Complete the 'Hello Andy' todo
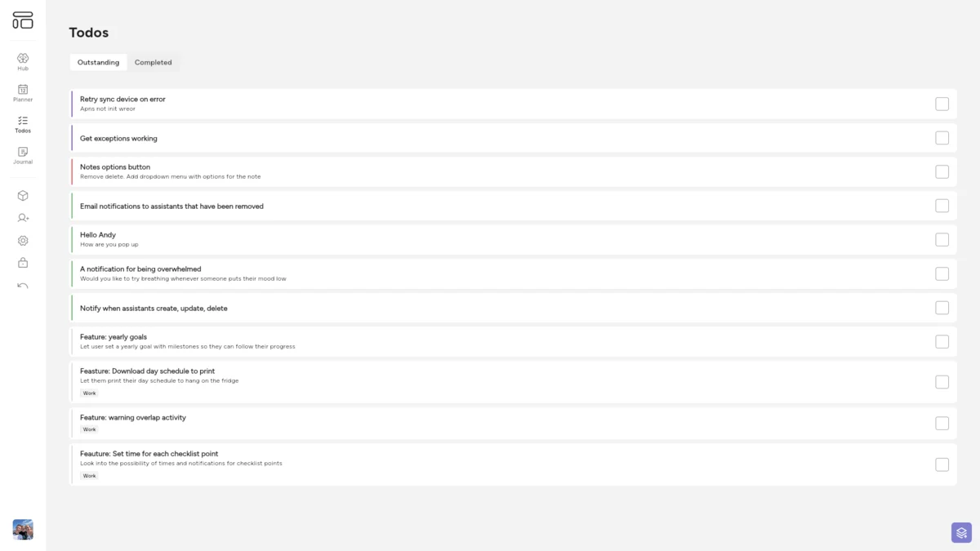Image resolution: width=980 pixels, height=551 pixels. click(x=942, y=239)
